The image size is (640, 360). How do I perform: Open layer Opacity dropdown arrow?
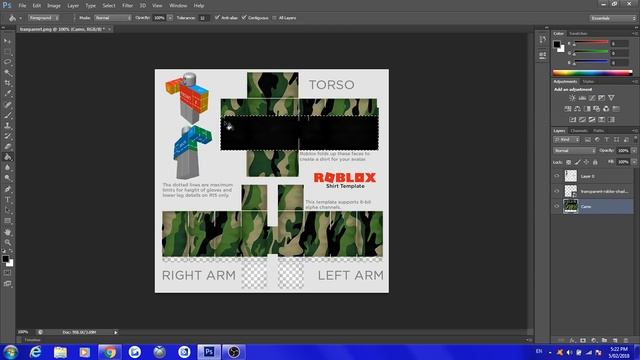tap(634, 151)
